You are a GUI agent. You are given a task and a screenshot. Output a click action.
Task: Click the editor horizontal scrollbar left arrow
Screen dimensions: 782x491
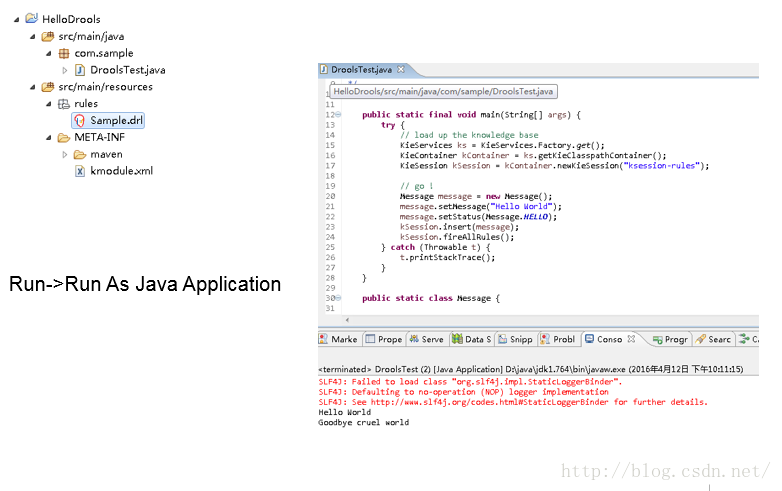pyautogui.click(x=347, y=320)
